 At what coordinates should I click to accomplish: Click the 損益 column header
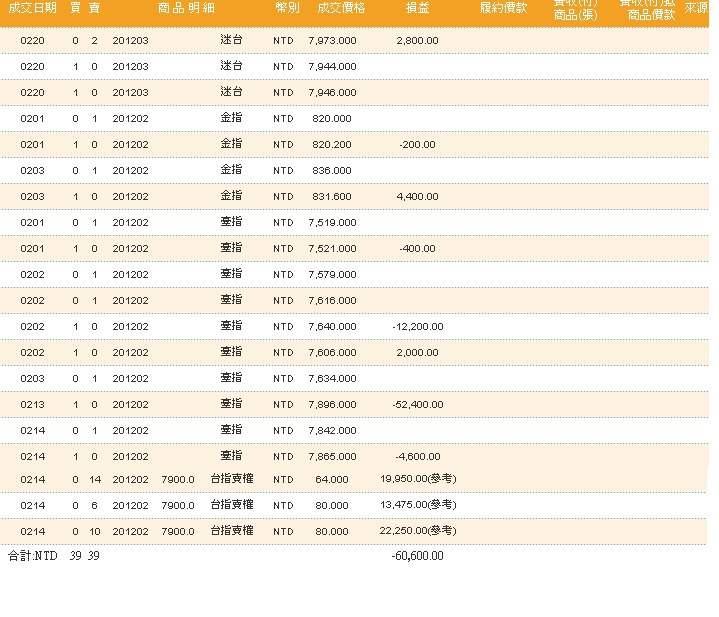[x=417, y=8]
